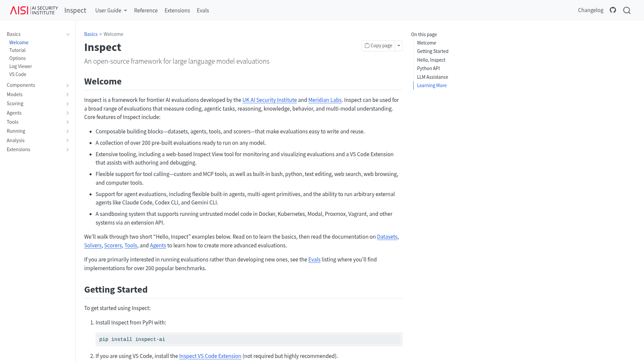
Task: Select Welcome in the sidebar
Action: point(19,43)
